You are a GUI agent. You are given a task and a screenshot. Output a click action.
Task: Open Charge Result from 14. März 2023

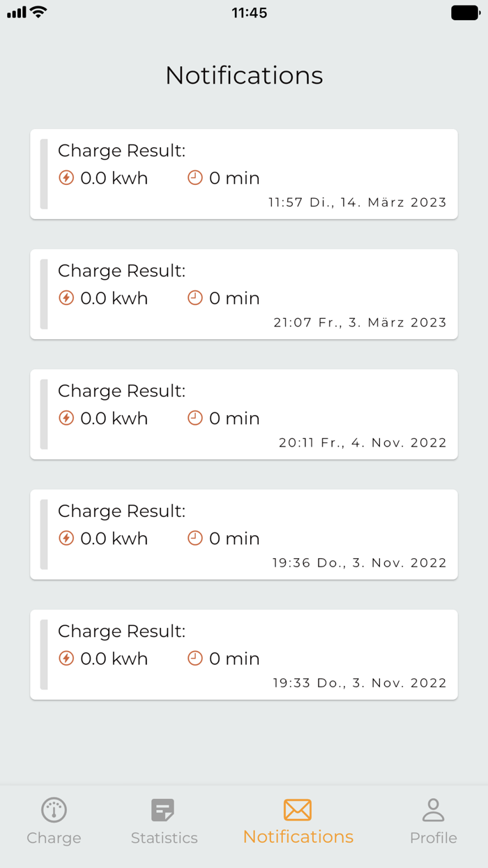tap(244, 174)
